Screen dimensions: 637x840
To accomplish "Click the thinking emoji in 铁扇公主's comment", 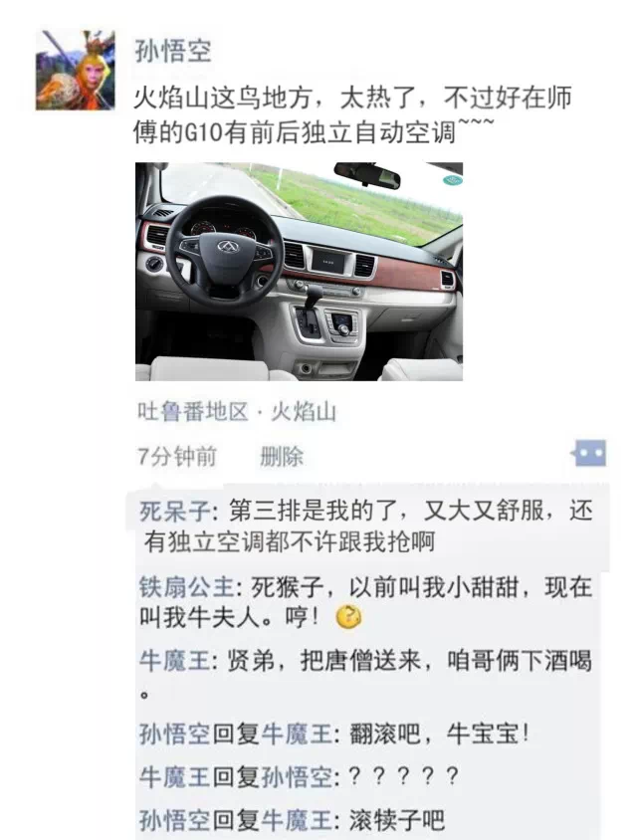I will pyautogui.click(x=348, y=617).
